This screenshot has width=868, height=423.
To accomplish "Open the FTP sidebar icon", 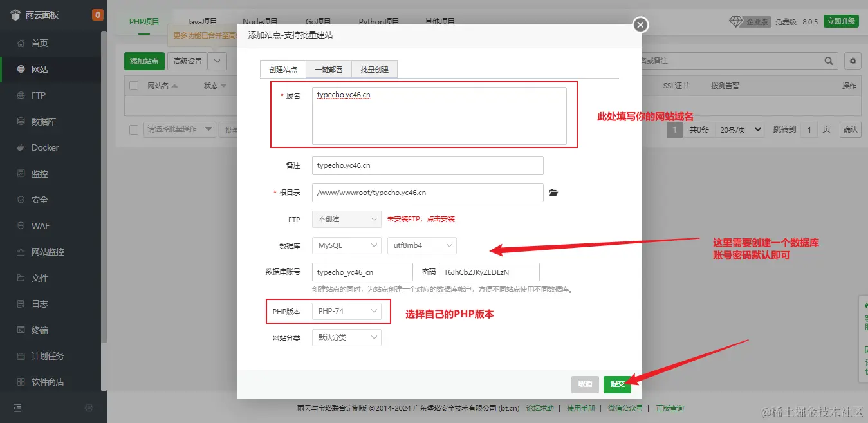I will (x=21, y=95).
